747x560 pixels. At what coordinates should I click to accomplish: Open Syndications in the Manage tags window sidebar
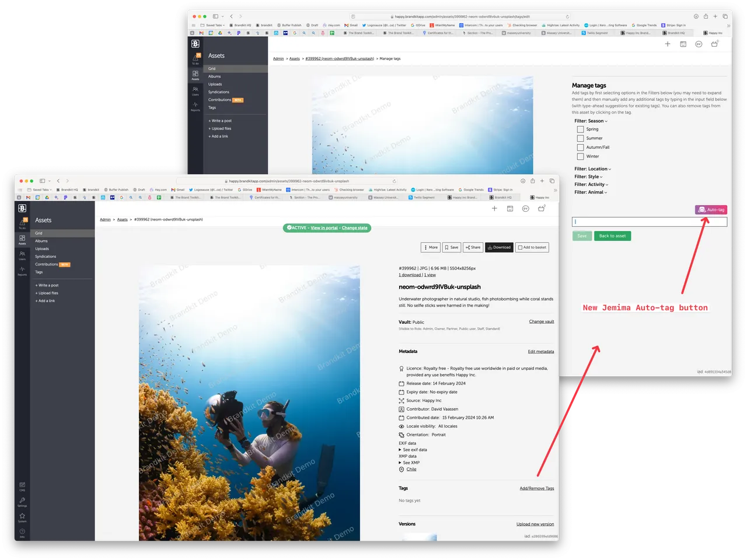[x=219, y=92]
